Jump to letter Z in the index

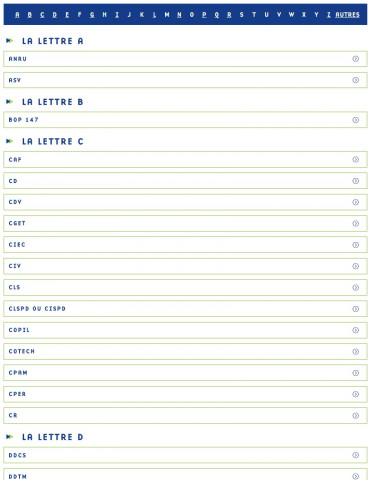329,15
